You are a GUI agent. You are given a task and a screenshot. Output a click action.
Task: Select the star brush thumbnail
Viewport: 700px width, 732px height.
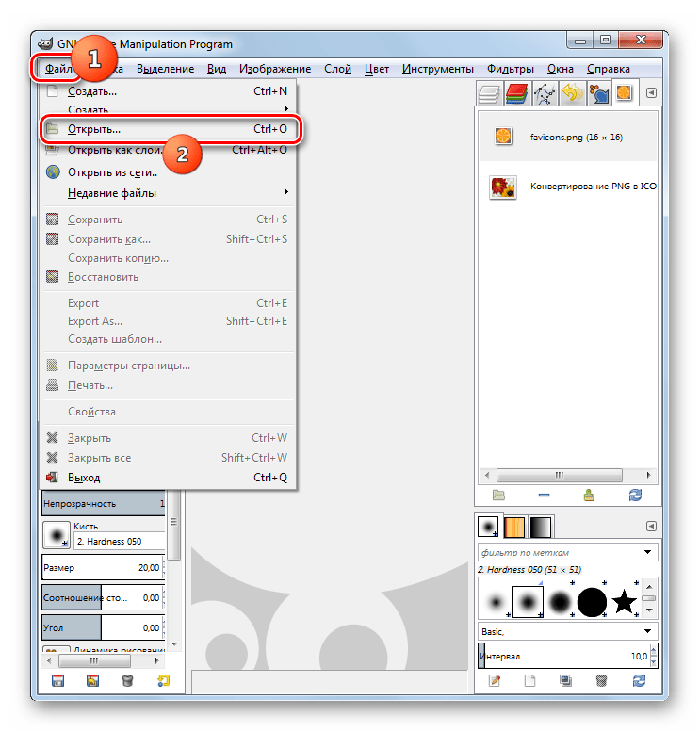pyautogui.click(x=624, y=601)
